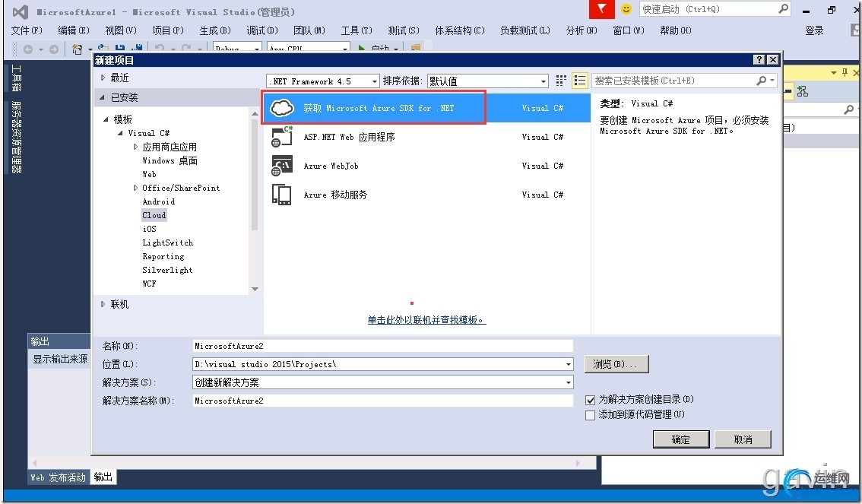
Task: Select the Azure WebJob template icon
Action: pos(282,166)
